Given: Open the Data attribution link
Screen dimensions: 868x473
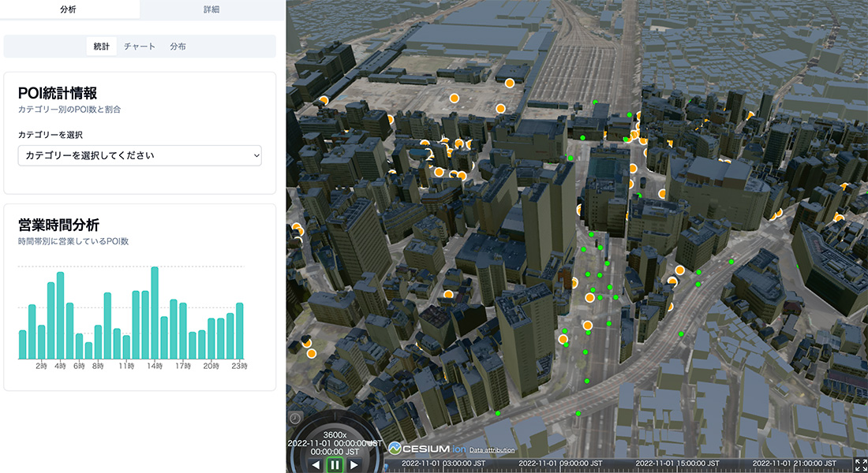Looking at the screenshot, I should pyautogui.click(x=492, y=450).
